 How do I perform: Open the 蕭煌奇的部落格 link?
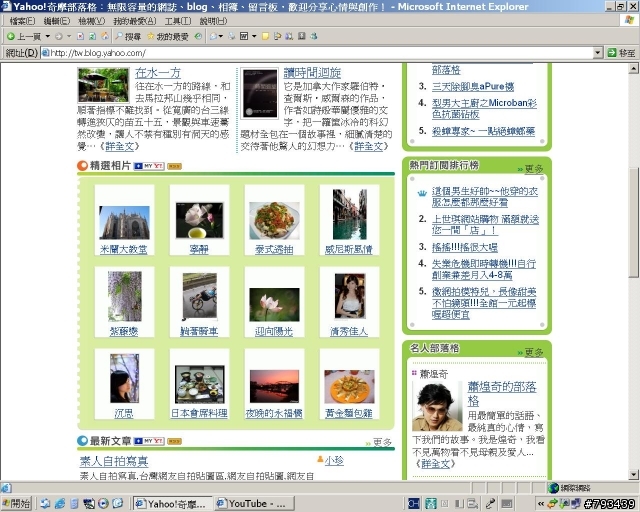tap(502, 394)
